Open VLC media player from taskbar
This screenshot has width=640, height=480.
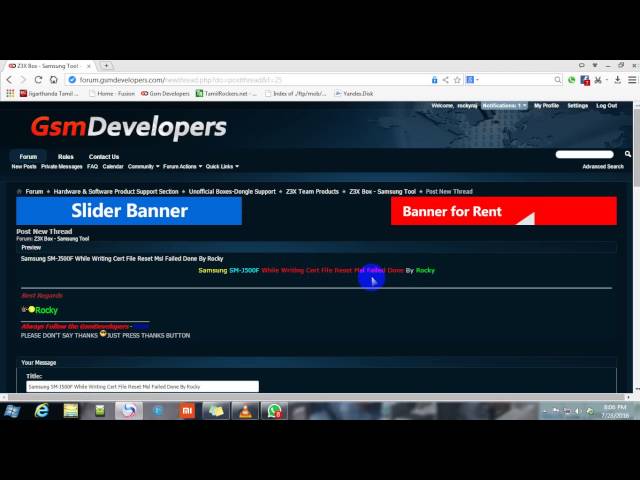[x=245, y=411]
